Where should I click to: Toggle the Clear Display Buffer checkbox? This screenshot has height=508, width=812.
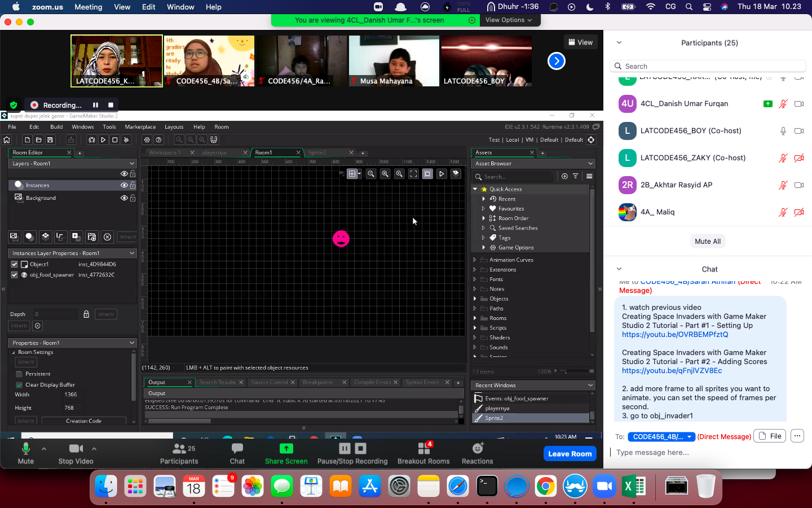(x=19, y=385)
